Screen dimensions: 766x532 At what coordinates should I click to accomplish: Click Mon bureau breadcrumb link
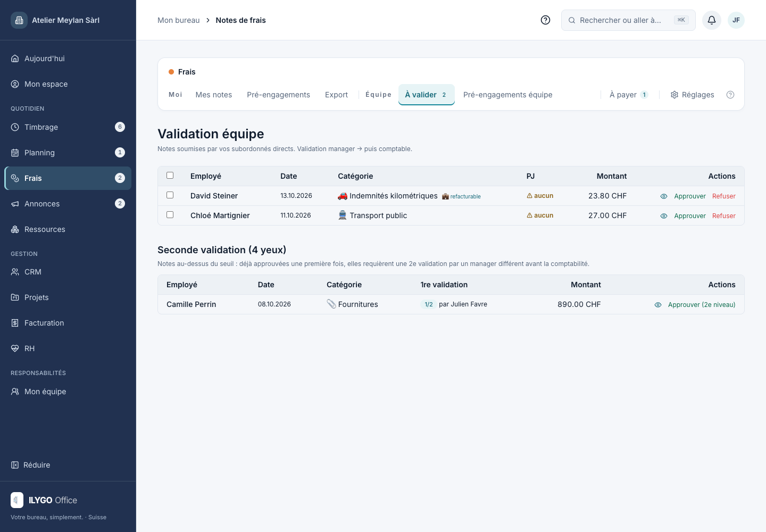point(179,20)
